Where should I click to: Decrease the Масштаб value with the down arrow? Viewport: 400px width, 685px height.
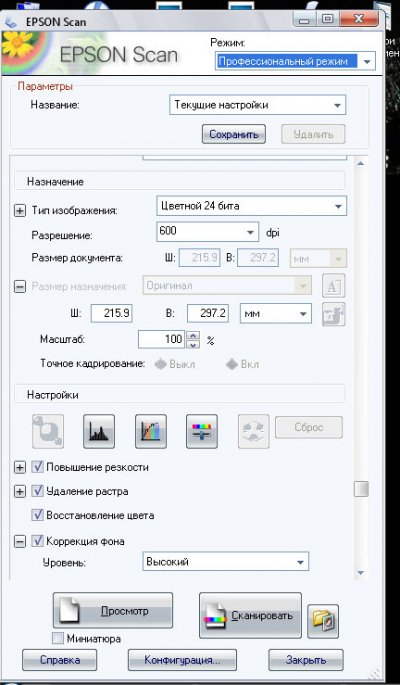pos(193,344)
